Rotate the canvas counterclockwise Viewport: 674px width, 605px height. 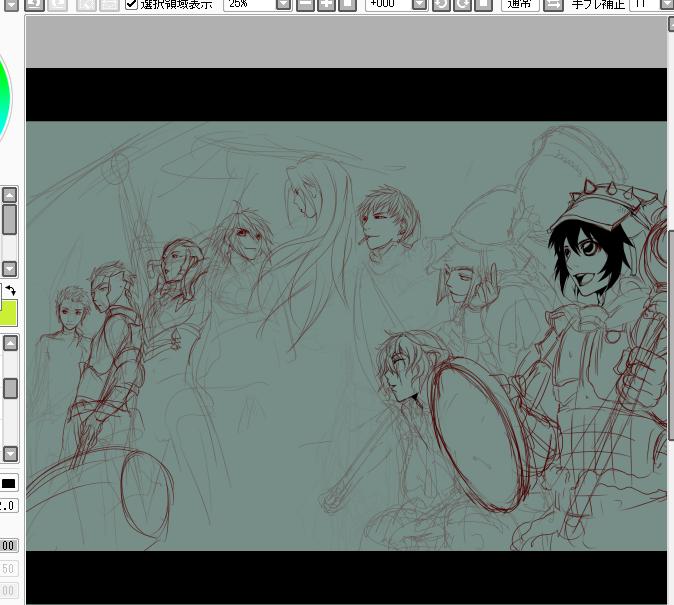coord(441,4)
